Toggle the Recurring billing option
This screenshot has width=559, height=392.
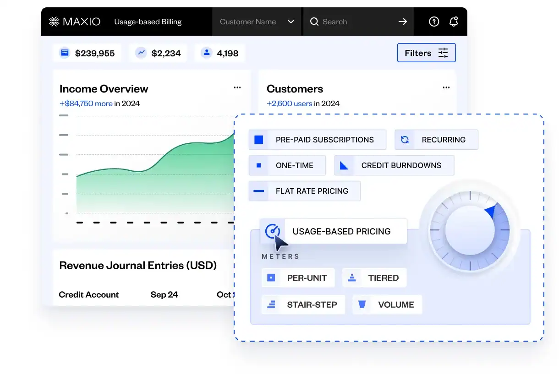tap(436, 140)
